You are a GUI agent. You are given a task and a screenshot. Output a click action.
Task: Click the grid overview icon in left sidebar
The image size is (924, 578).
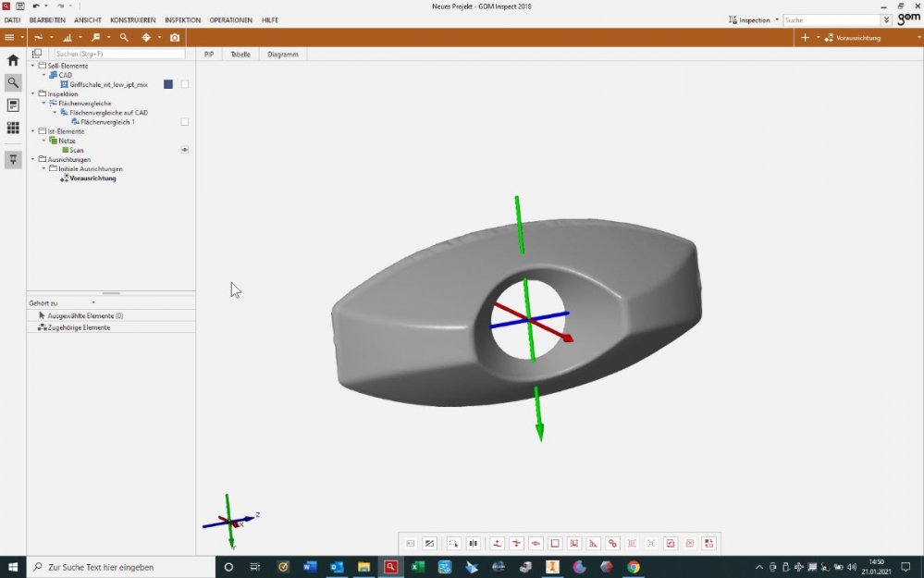coord(13,128)
